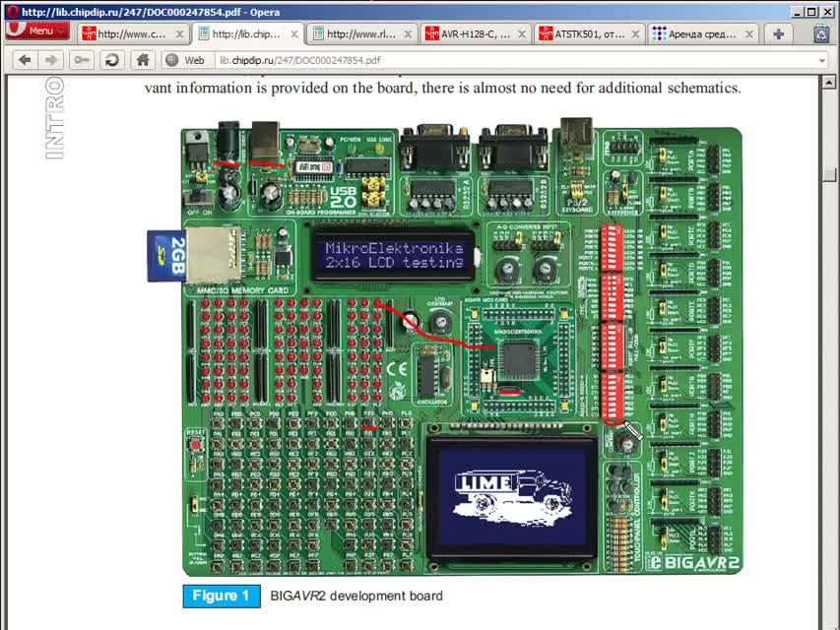
Task: Click the Web site badge
Action: point(186,60)
